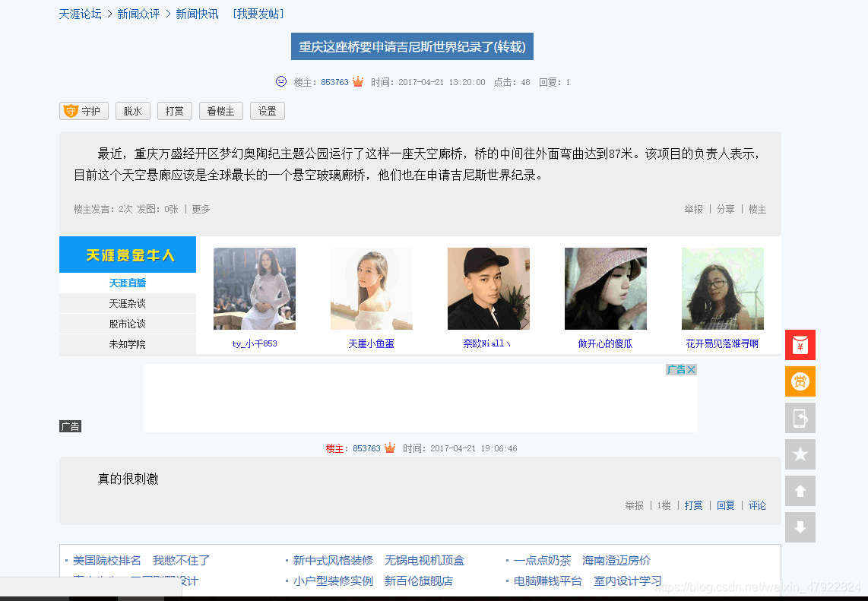
Task: Click the crown icon beside 853763 in header
Action: tap(358, 82)
